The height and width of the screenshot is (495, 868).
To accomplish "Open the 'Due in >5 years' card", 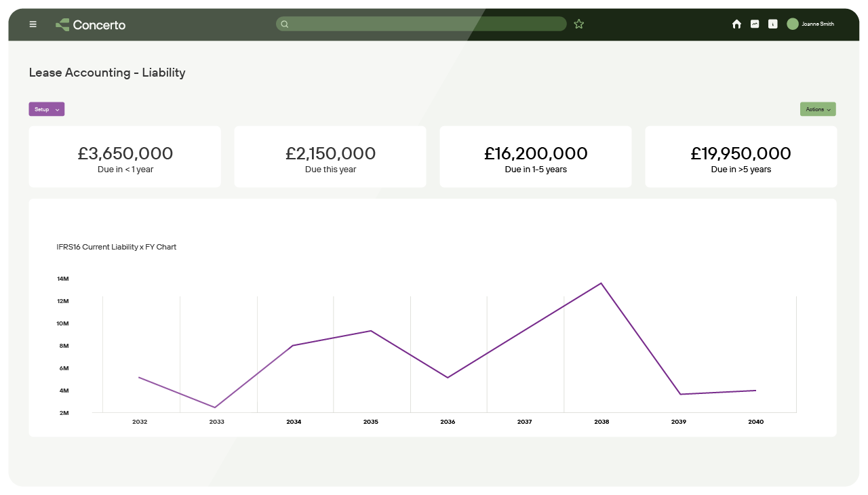I will coord(741,157).
